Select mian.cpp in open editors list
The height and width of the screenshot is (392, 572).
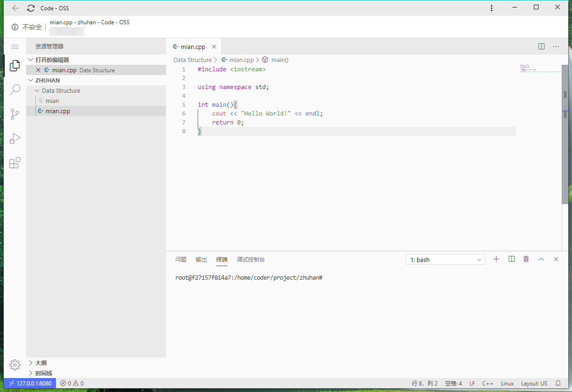tap(96, 70)
